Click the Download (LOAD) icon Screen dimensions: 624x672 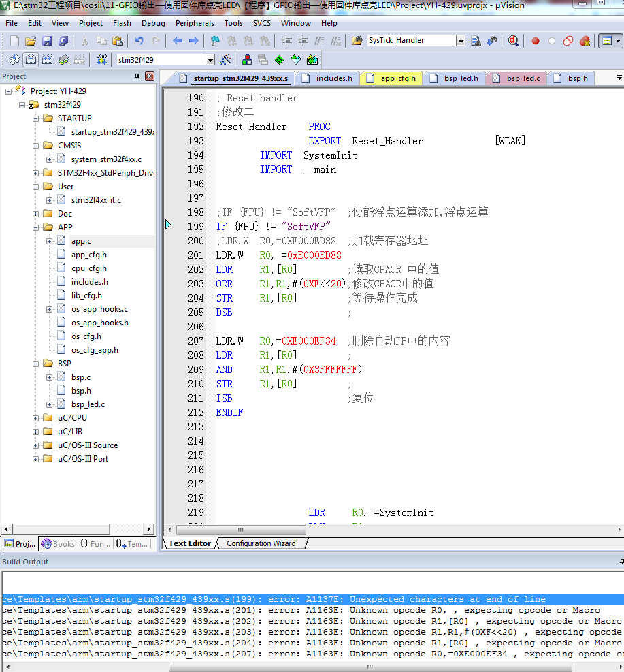click(101, 60)
